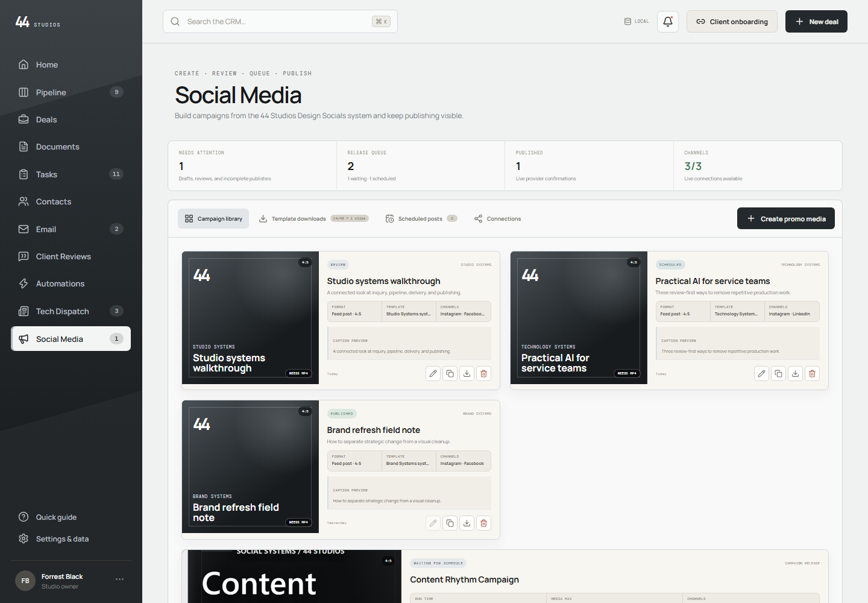Click the 44 Studios logo

coord(38,22)
